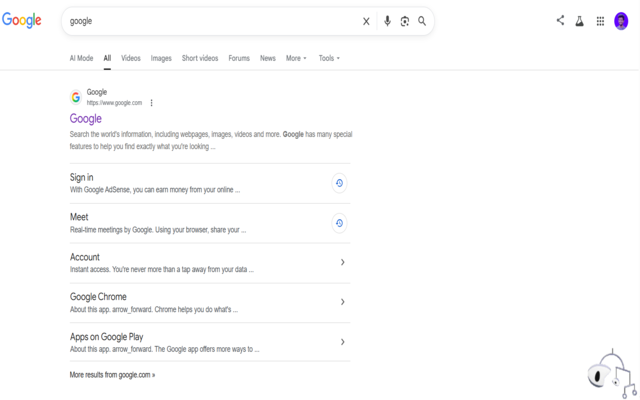Click Real-time meetings by Google description
The height and width of the screenshot is (400, 640).
coord(158,230)
